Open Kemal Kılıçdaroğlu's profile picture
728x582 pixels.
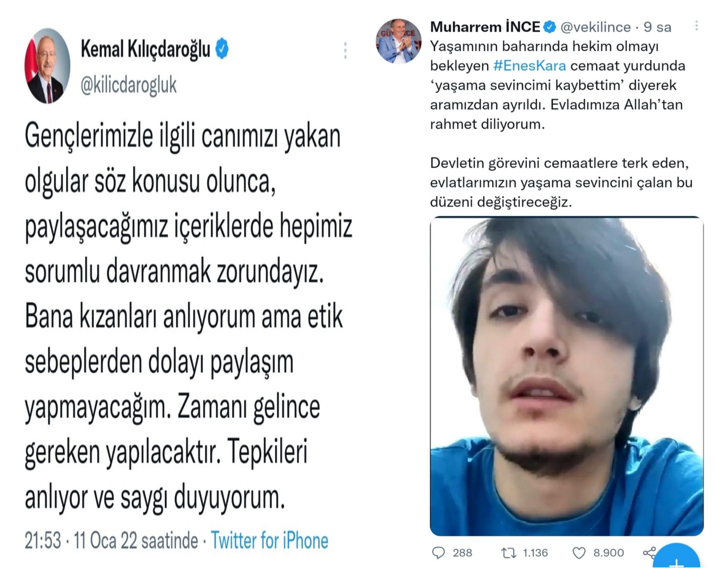tap(48, 66)
